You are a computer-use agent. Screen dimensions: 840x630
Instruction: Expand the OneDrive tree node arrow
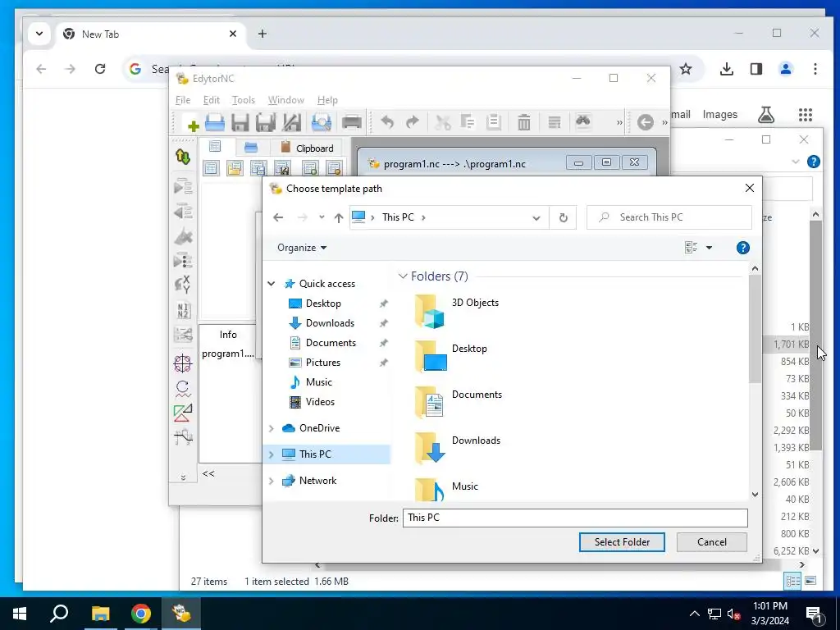click(271, 428)
